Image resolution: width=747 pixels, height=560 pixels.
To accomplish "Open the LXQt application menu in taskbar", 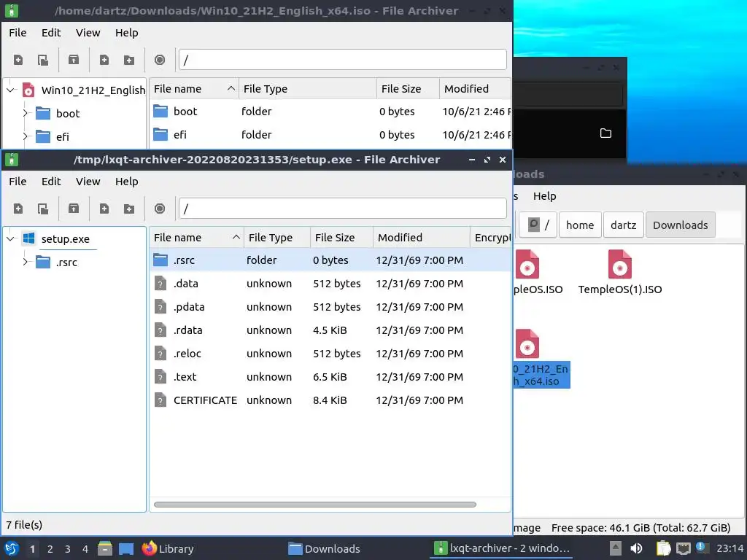I will 12,548.
